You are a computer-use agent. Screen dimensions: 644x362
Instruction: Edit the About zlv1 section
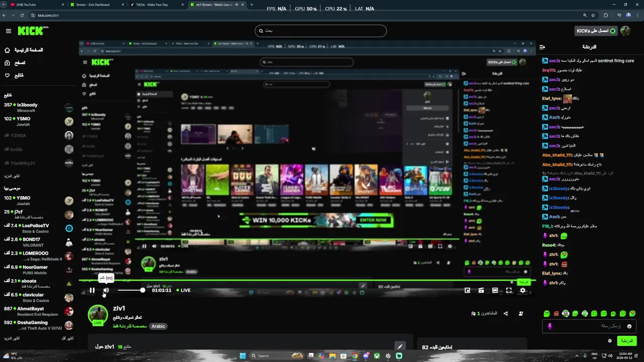point(399,346)
